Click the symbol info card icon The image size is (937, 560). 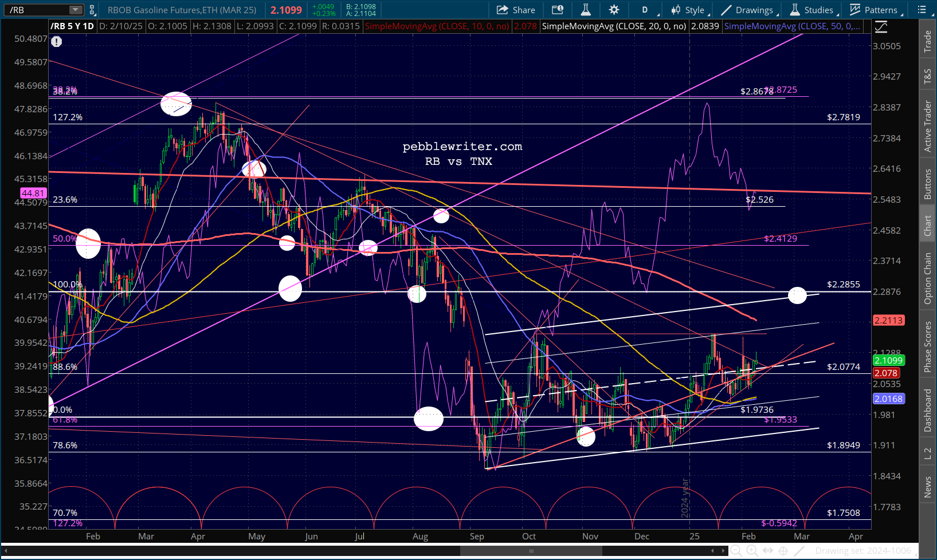(557, 10)
